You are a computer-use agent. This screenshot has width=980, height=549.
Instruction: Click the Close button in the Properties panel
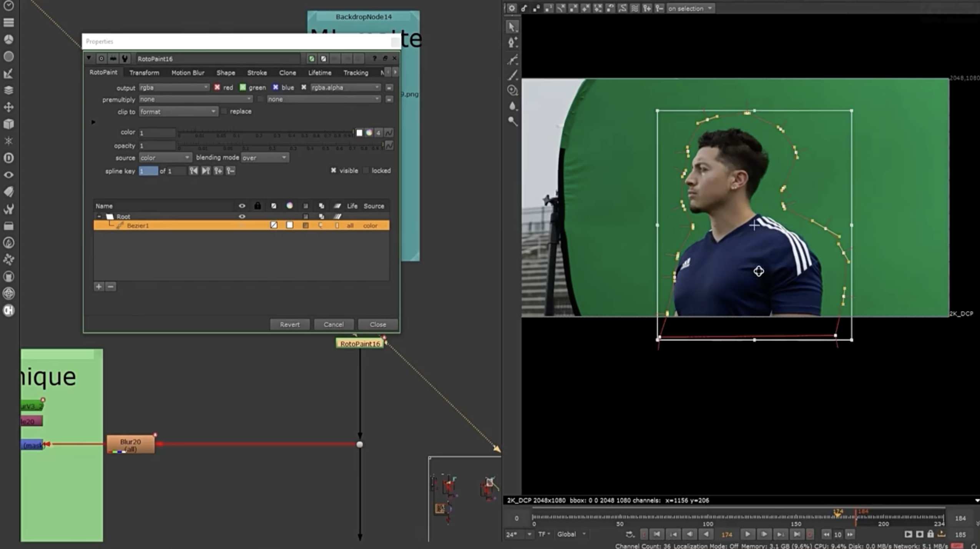click(x=378, y=324)
